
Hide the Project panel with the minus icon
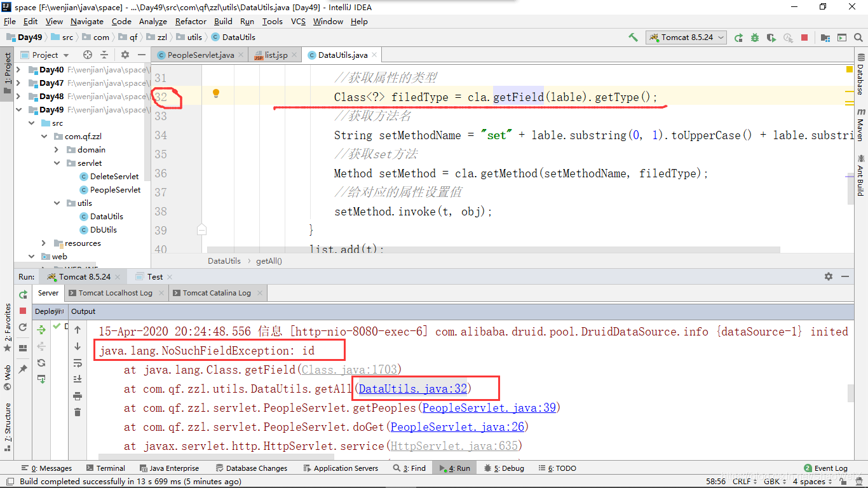click(x=141, y=55)
